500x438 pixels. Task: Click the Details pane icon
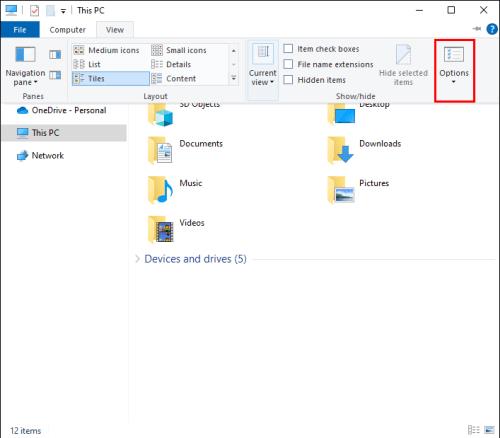pyautogui.click(x=55, y=75)
